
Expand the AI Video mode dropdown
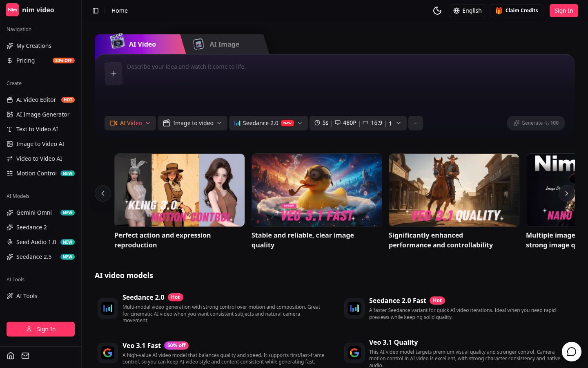[130, 123]
